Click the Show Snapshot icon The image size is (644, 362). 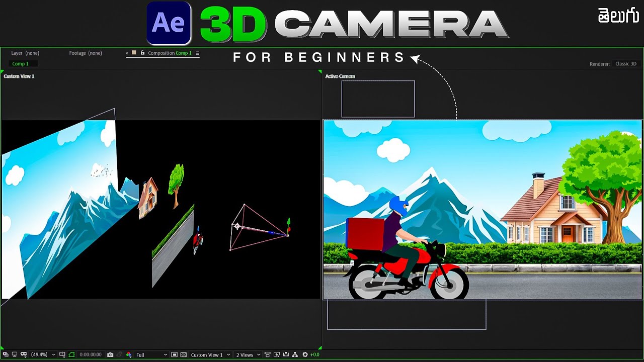click(x=119, y=354)
